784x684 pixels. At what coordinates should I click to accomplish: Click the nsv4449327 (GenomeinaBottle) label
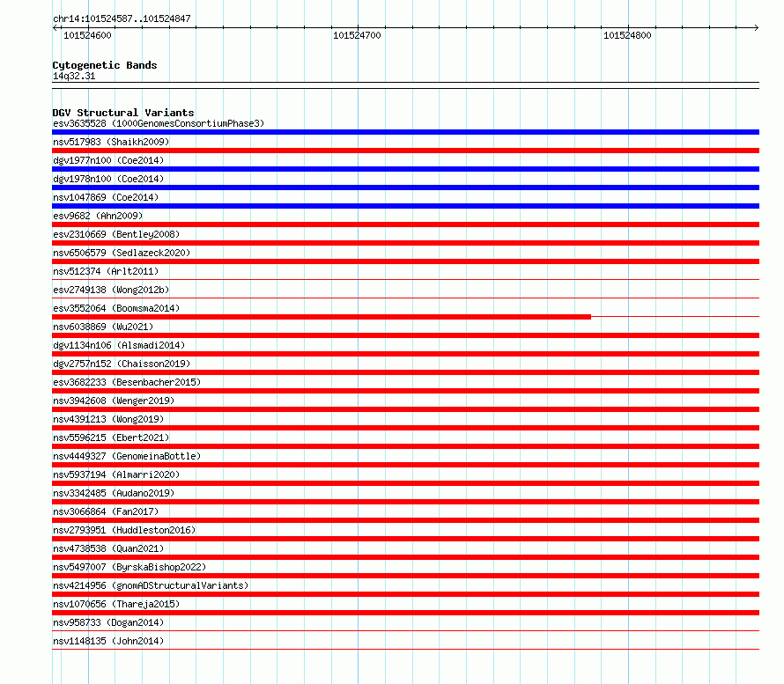pos(127,456)
